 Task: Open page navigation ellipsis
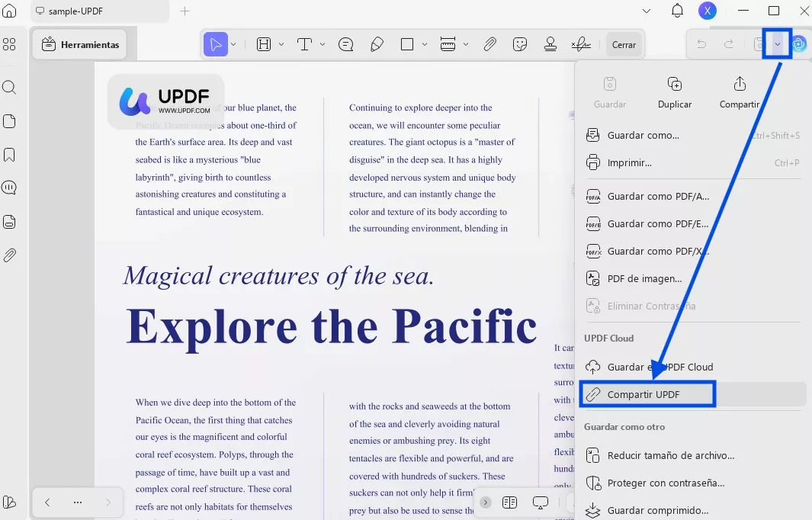78,502
